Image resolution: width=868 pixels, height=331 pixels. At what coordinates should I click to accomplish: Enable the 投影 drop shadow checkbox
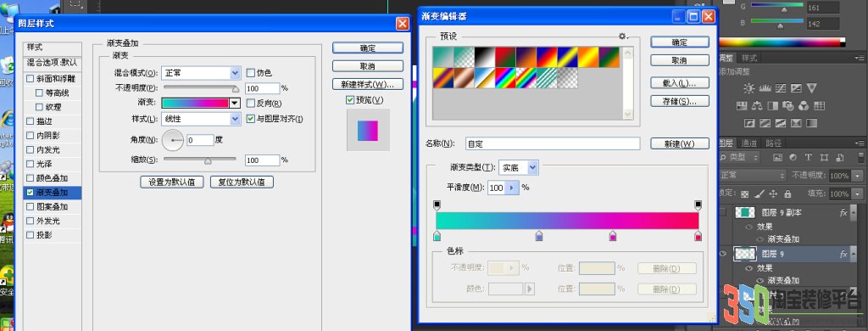[x=30, y=235]
